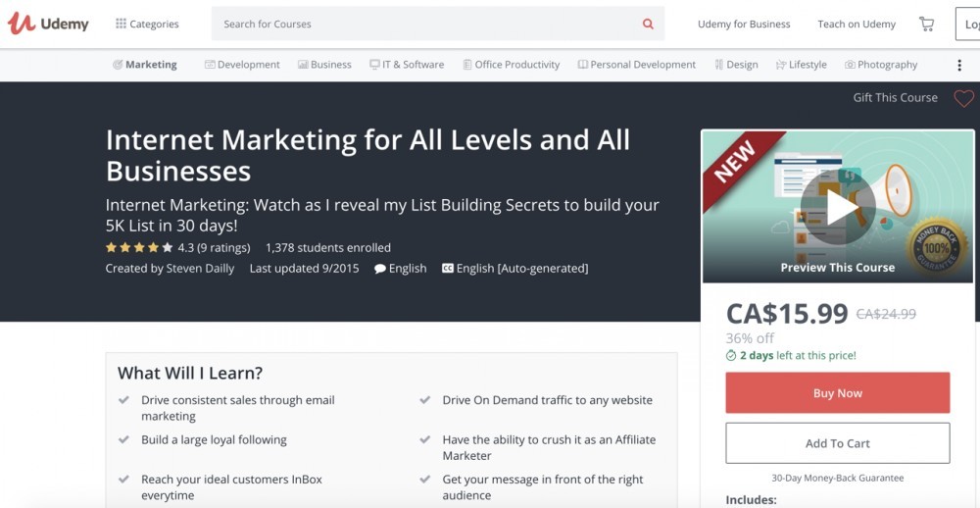This screenshot has width=980, height=508.
Task: Open Teach on Udemy link
Action: coord(857,24)
